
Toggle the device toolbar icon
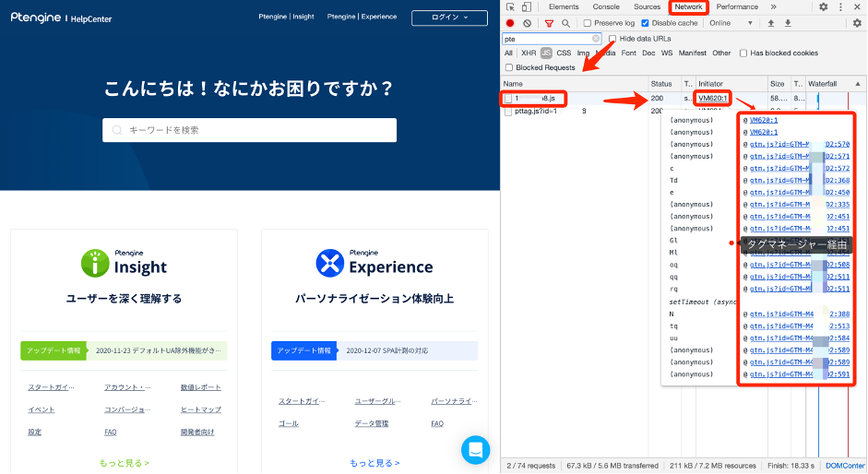(527, 7)
